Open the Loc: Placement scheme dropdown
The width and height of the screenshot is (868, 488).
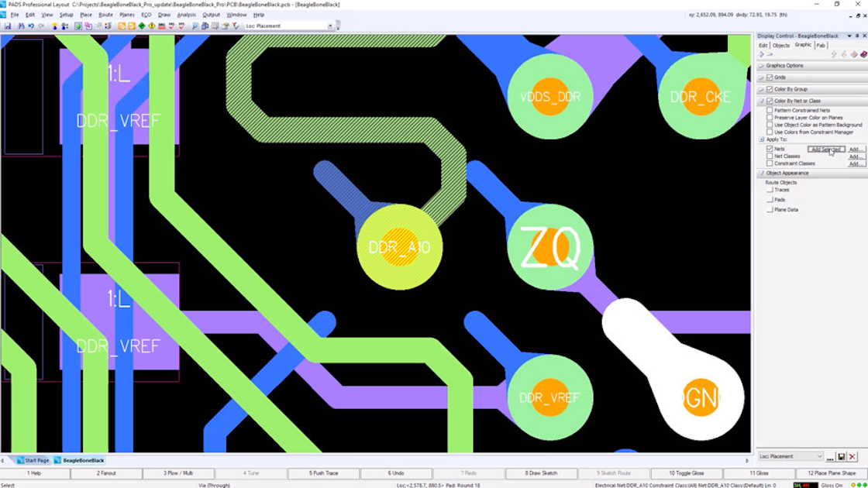click(x=820, y=456)
